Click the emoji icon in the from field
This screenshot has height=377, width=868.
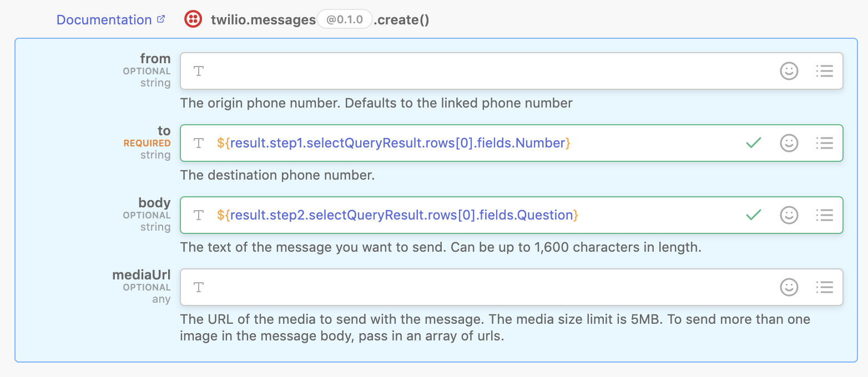tap(789, 71)
